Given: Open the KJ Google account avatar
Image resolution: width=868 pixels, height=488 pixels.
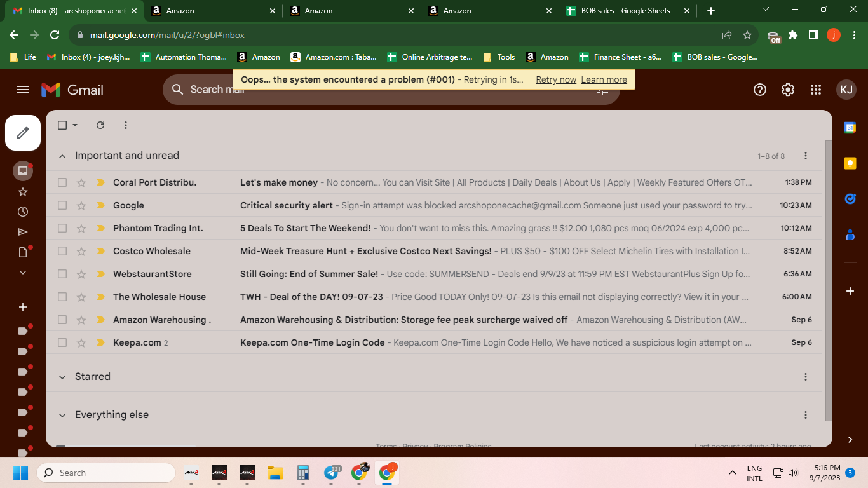Looking at the screenshot, I should pyautogui.click(x=846, y=90).
